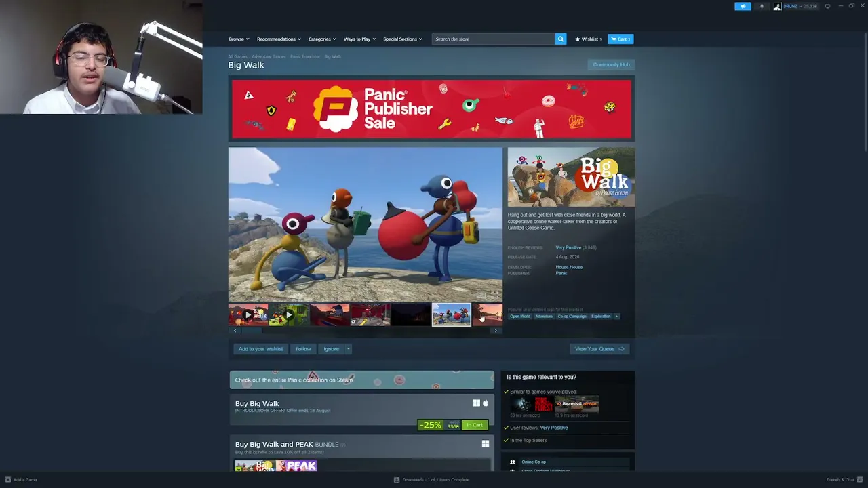Select the red tunnel interior screenshot thumbnail

coord(330,314)
